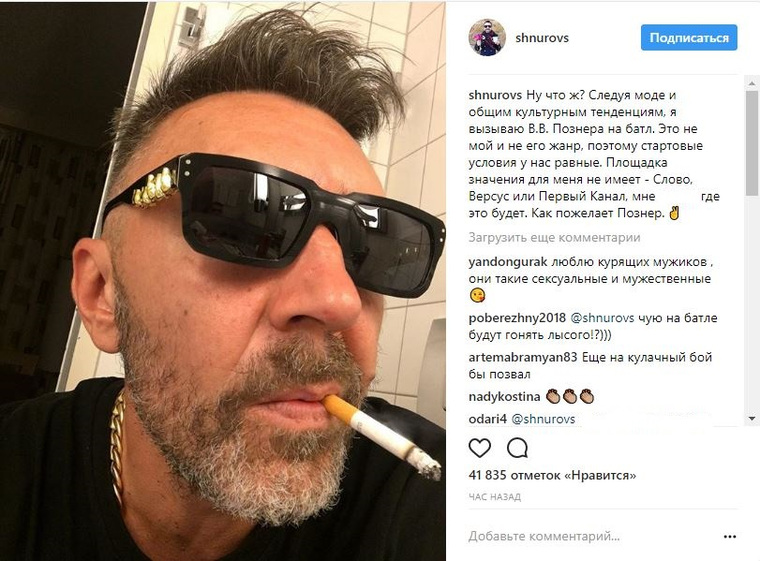
Task: Open yandongurak commenter profile
Action: click(x=507, y=262)
